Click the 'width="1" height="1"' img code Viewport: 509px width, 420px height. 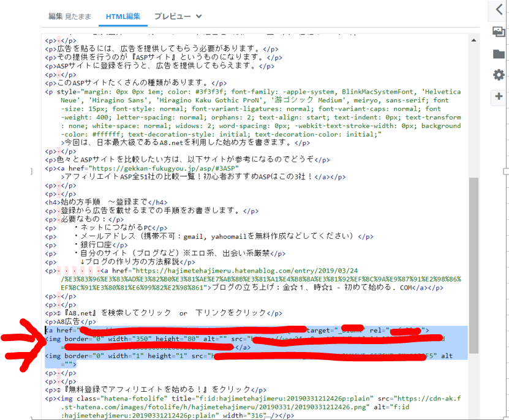(148, 356)
